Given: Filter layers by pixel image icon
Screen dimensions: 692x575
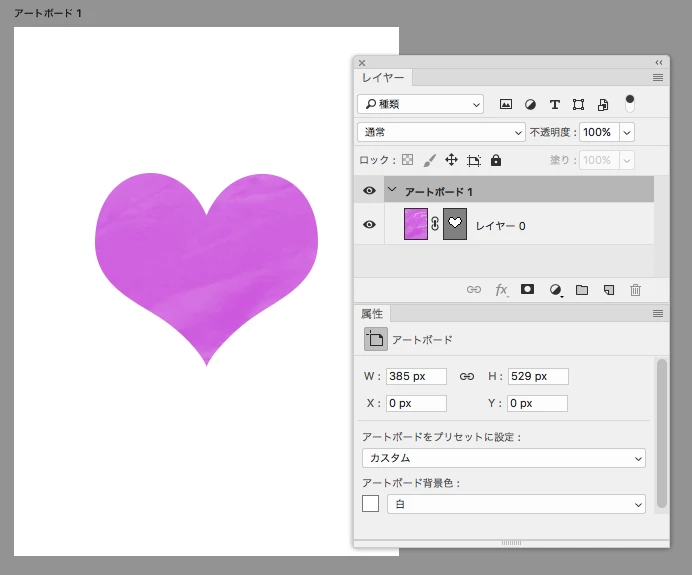Looking at the screenshot, I should [x=506, y=104].
